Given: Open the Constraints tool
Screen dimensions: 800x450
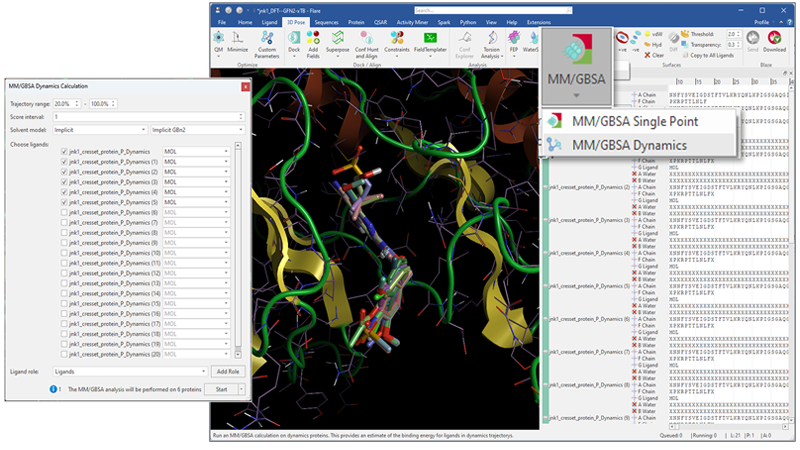Looking at the screenshot, I should (x=396, y=38).
